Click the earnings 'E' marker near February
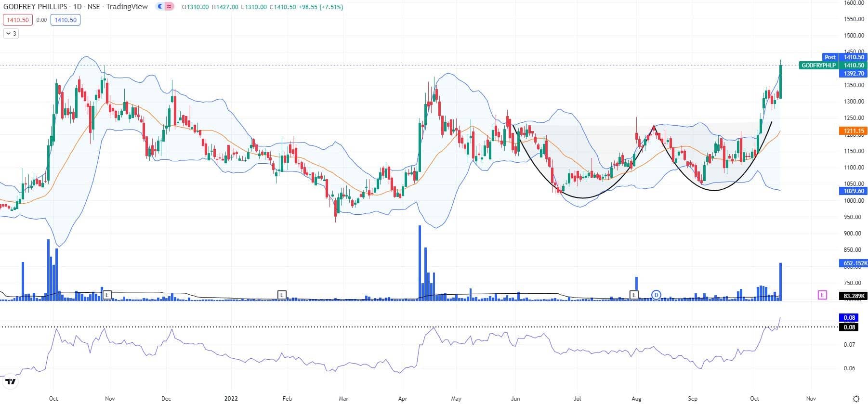 (x=282, y=294)
